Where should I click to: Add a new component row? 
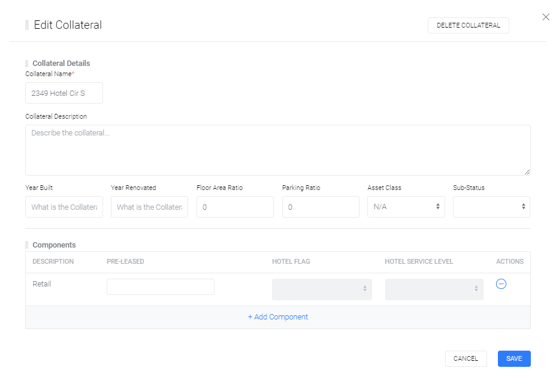pyautogui.click(x=278, y=317)
